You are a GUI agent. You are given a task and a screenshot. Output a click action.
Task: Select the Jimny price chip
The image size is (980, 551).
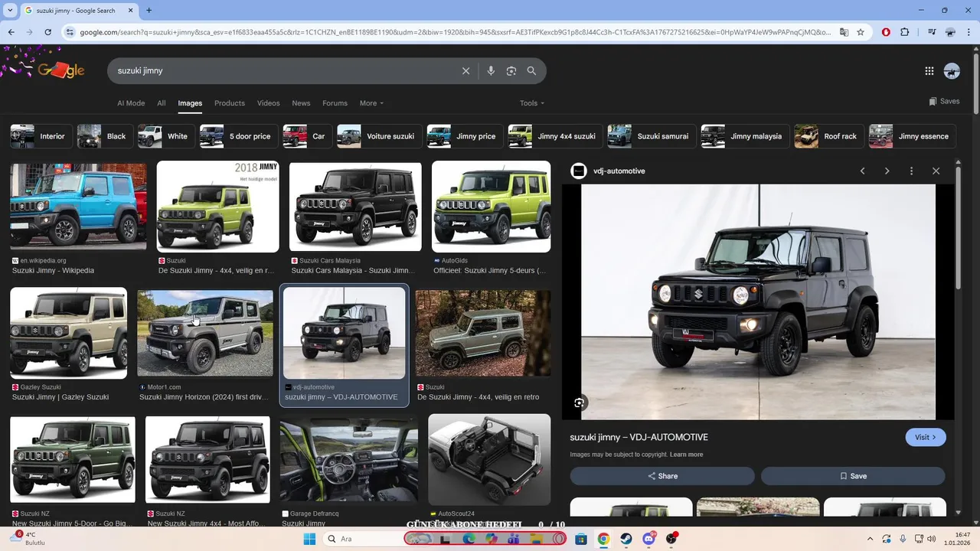(x=465, y=136)
